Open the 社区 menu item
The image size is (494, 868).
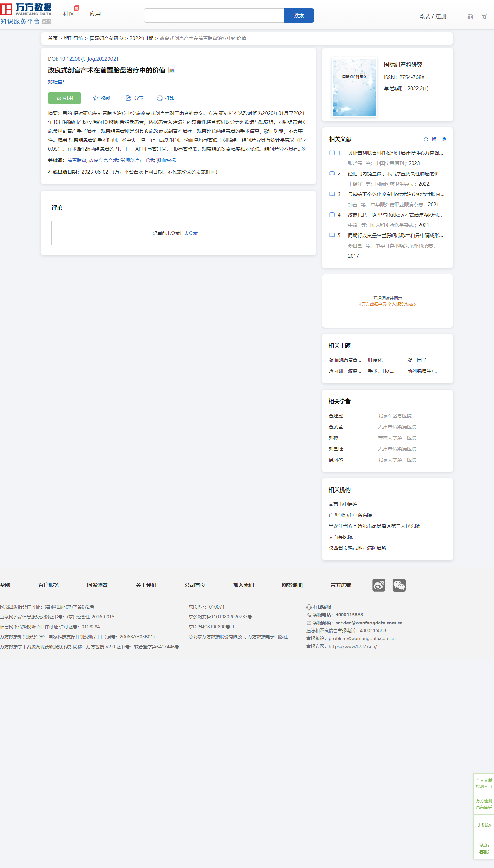point(69,14)
